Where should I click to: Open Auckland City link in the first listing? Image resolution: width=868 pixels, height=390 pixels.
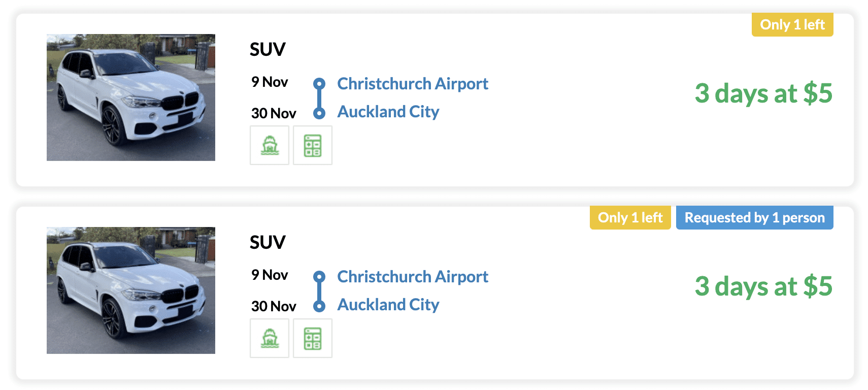coord(388,112)
